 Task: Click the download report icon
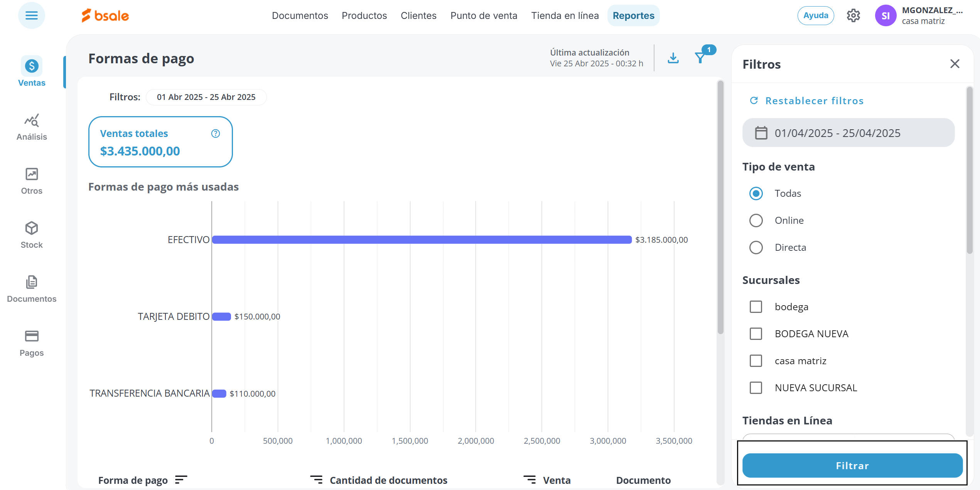(673, 58)
